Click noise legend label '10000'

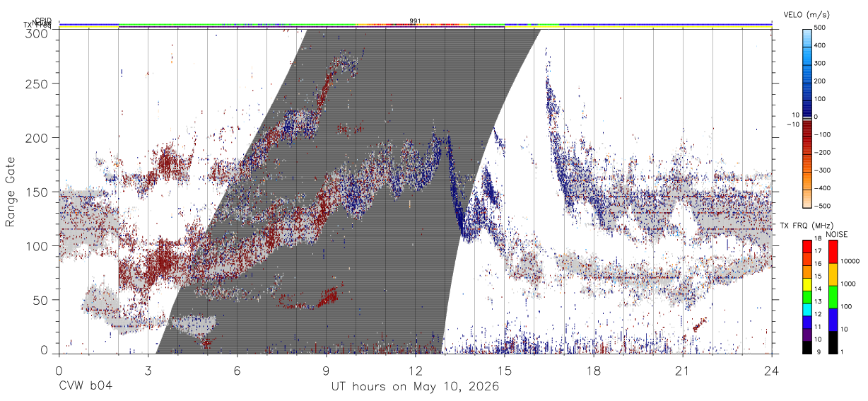coord(850,261)
